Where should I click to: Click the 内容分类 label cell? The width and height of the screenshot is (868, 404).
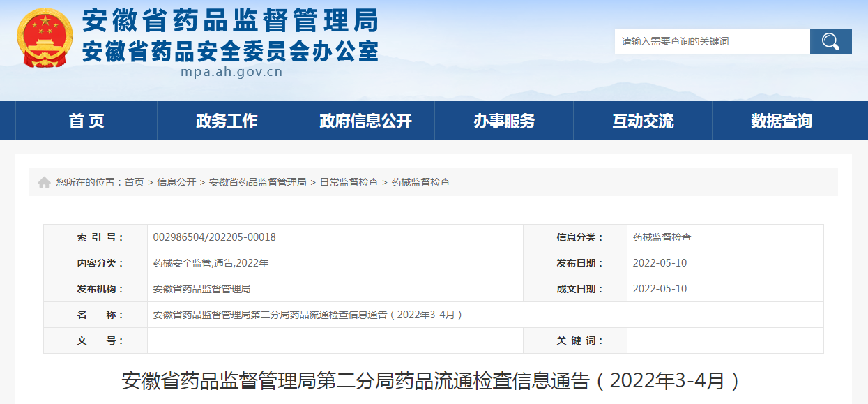(x=96, y=263)
